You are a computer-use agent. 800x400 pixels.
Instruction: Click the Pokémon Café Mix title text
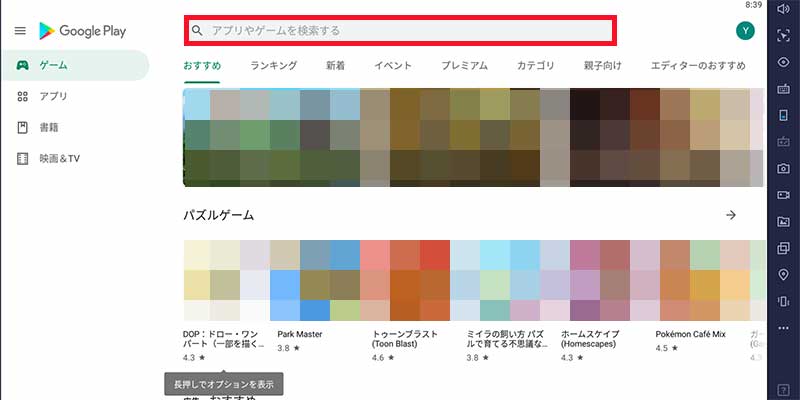point(690,334)
